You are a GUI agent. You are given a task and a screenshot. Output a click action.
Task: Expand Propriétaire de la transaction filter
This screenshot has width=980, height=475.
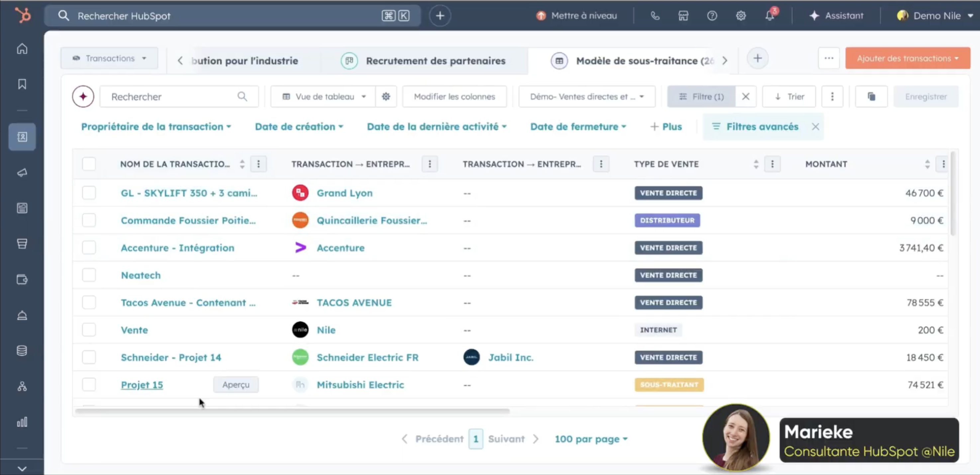pos(156,127)
